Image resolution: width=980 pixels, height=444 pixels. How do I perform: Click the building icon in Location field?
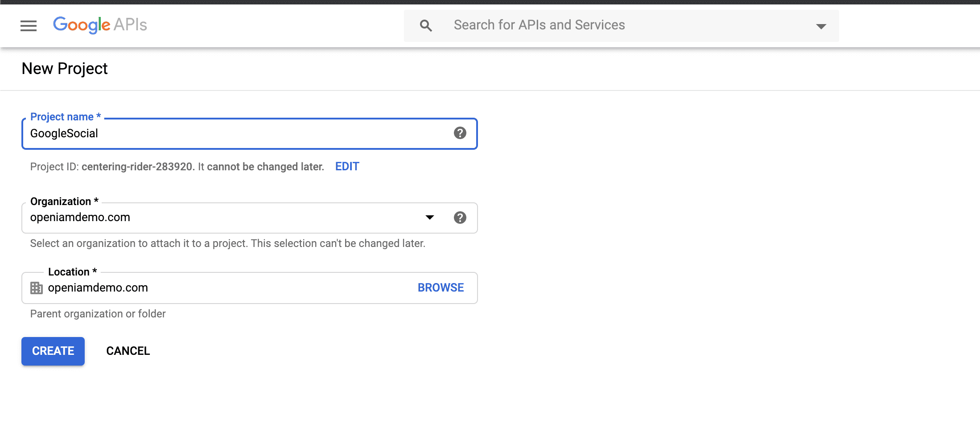click(37, 288)
